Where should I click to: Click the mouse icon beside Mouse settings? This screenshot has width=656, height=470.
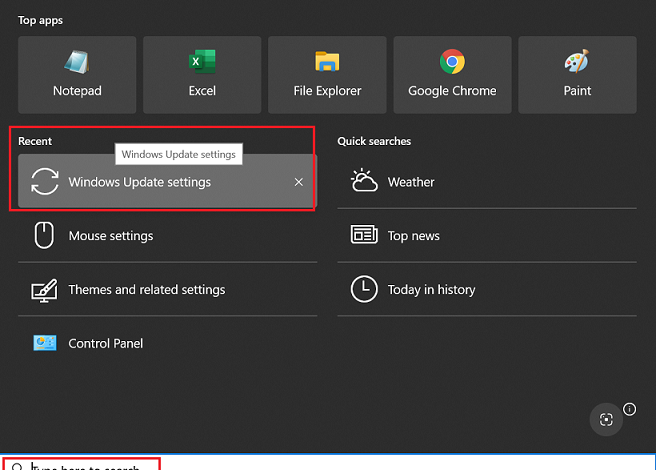45,236
